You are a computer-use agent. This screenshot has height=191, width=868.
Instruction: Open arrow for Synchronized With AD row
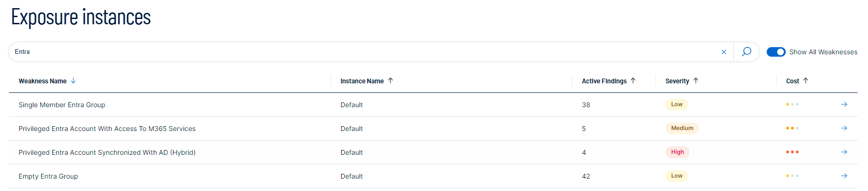844,152
